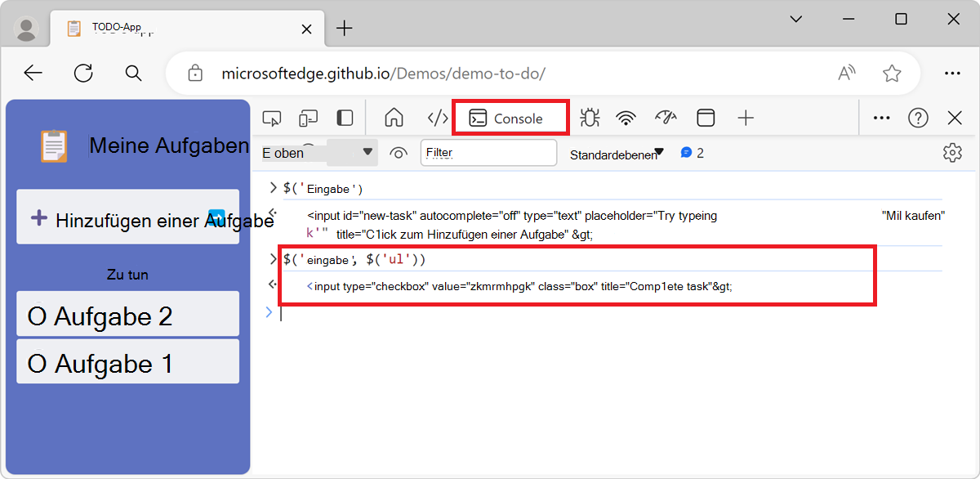Viewport: 980px width, 479px height.
Task: Toggle device emulation icon
Action: (x=308, y=119)
